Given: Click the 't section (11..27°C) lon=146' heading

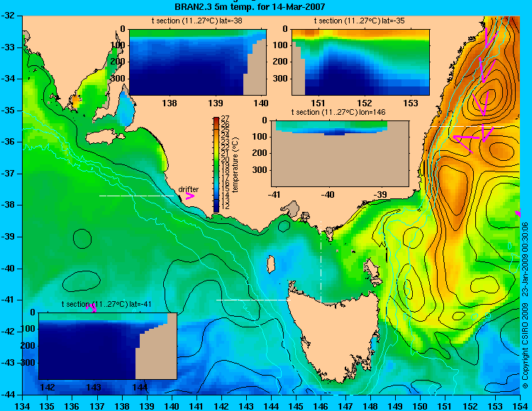Looking at the screenshot, I should (x=338, y=112).
